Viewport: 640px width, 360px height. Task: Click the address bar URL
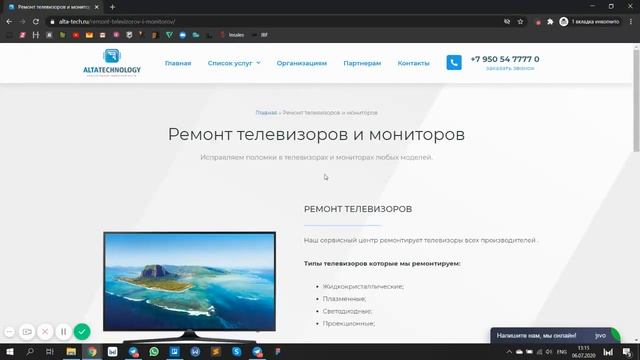[117, 22]
